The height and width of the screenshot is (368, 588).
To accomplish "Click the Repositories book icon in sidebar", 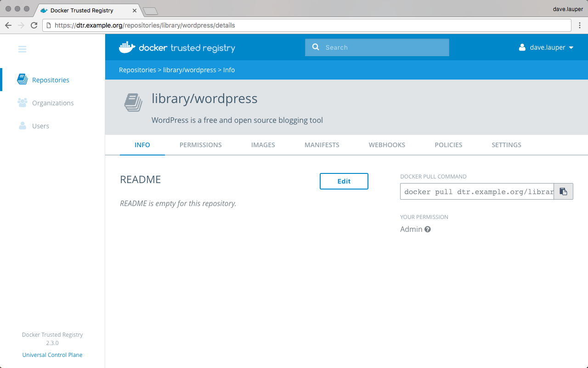I will click(x=23, y=80).
